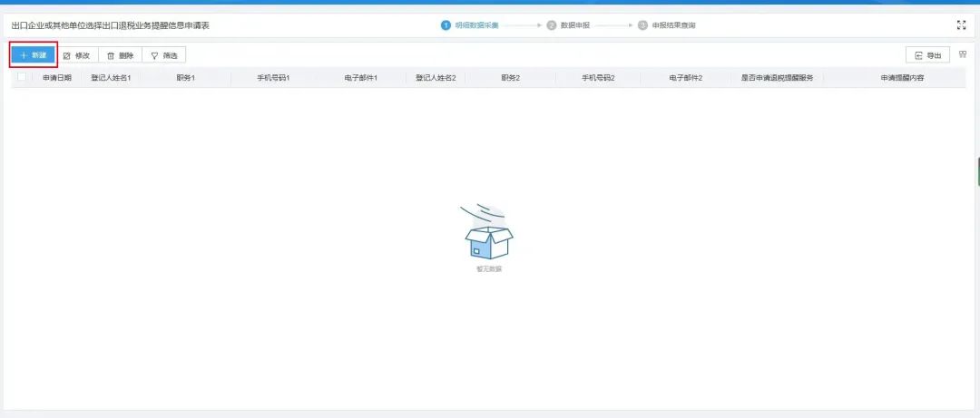
Task: Click the 手机号码2 column header
Action: click(598, 78)
